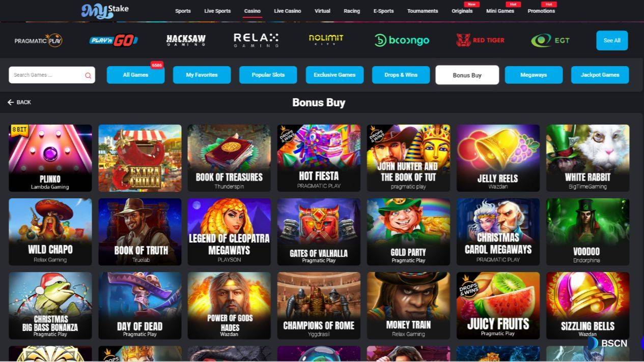Filter by Nolimit City provider logo
644x362 pixels.
point(326,40)
